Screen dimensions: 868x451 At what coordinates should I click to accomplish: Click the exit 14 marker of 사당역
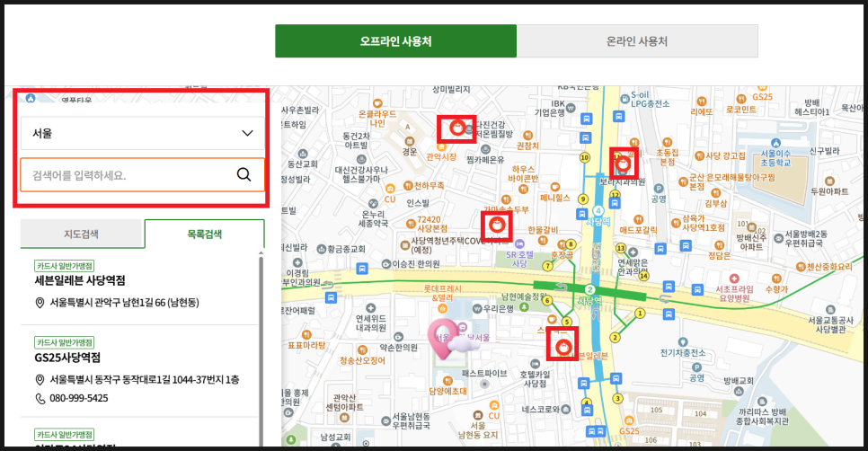[643, 276]
